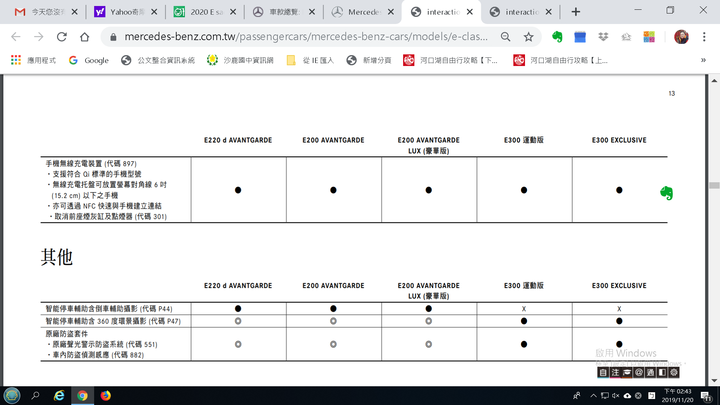Open the notification action center
This screenshot has height=405, width=720.
tap(706, 396)
